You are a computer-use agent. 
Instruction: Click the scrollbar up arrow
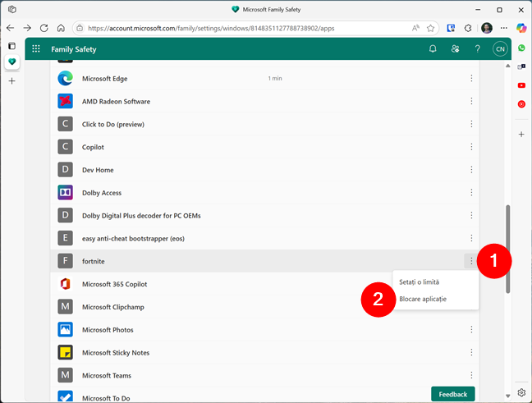click(x=508, y=66)
